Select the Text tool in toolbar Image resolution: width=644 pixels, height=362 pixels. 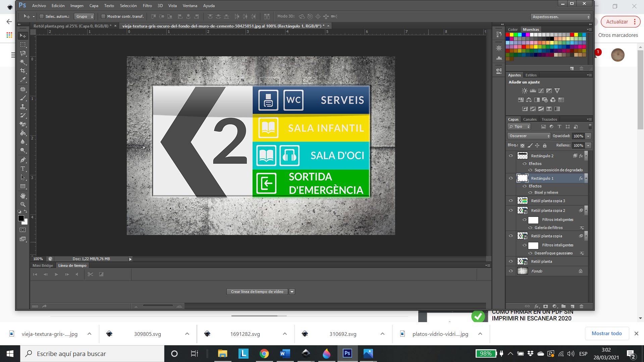23,168
